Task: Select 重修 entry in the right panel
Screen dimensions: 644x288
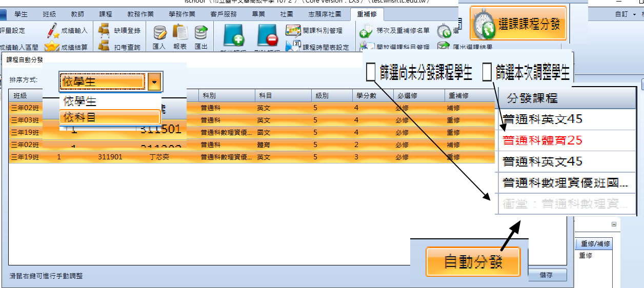Action: (x=586, y=255)
